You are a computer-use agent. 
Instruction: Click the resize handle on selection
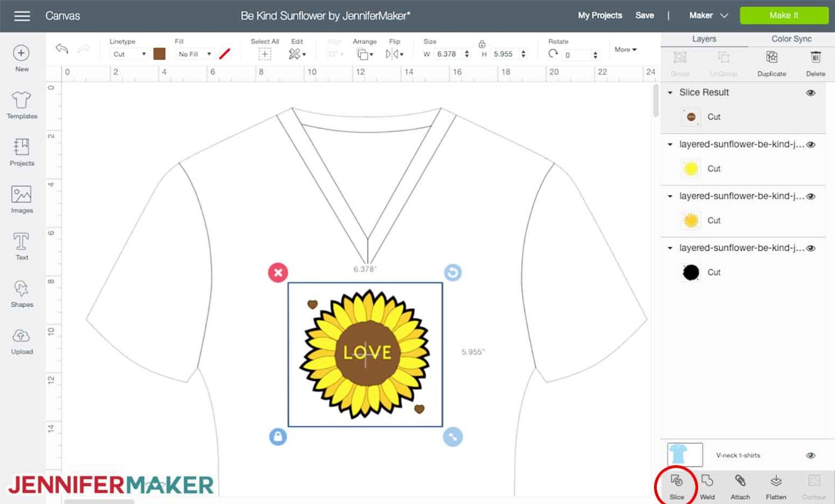pos(453,437)
